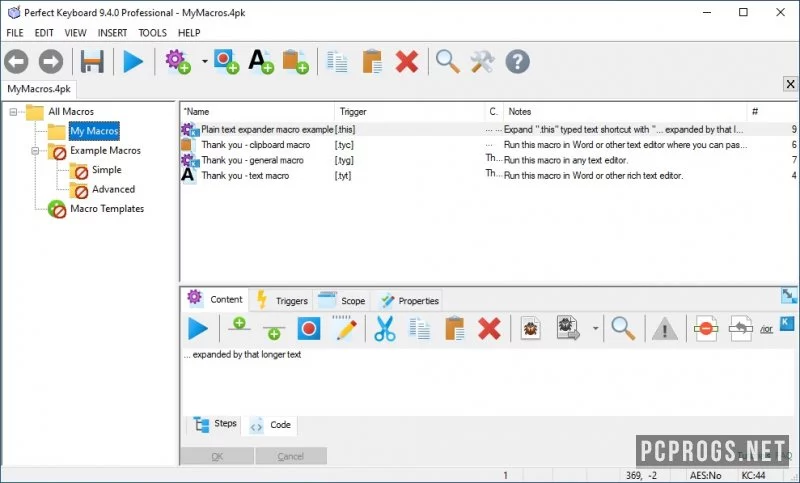Open search with main toolbar magnifier
Screen dimensions: 800x483
(x=447, y=62)
